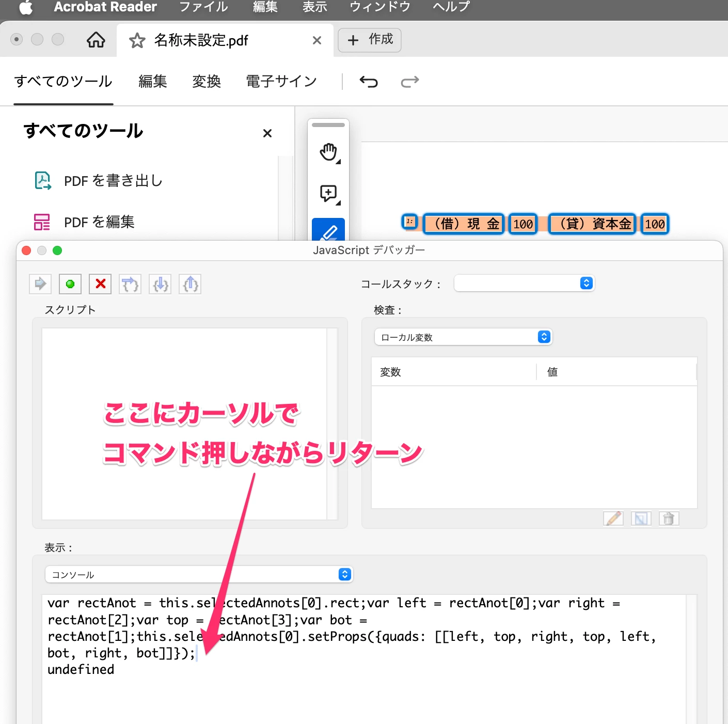Click the pencil edit variable icon
The image size is (728, 724).
click(613, 518)
